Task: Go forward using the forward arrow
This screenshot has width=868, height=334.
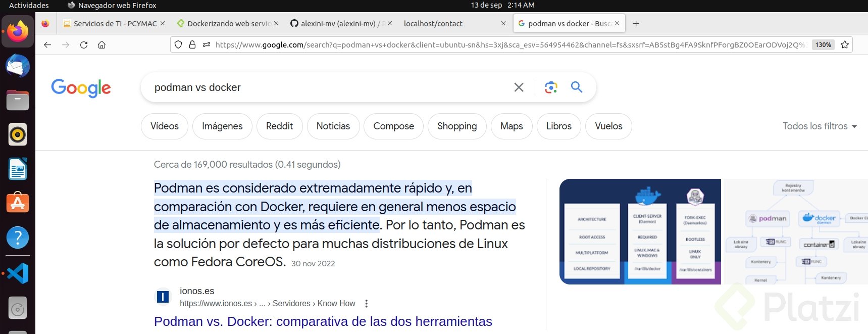Action: click(x=66, y=44)
